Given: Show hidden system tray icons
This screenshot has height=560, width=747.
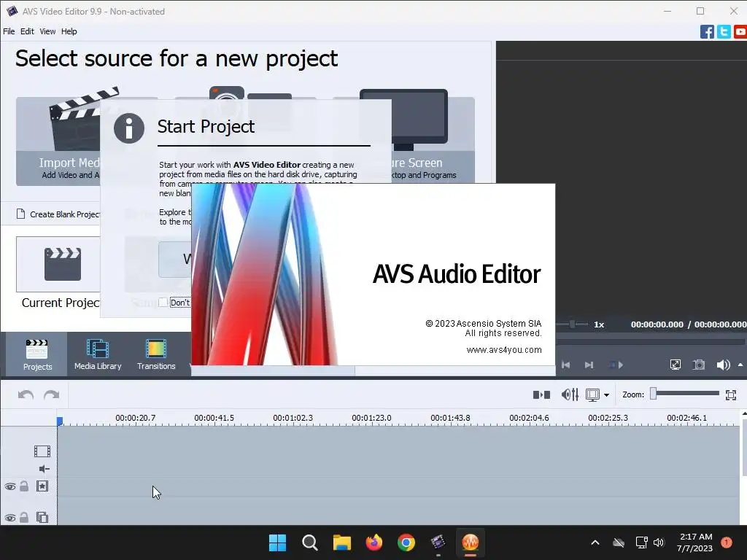Looking at the screenshot, I should pos(595,542).
